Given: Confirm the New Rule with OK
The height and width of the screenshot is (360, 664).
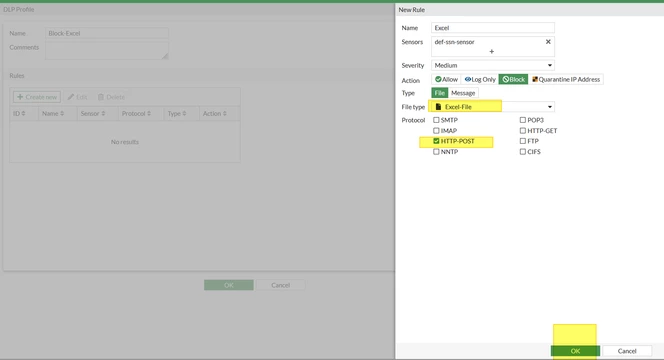Looking at the screenshot, I should tap(575, 351).
